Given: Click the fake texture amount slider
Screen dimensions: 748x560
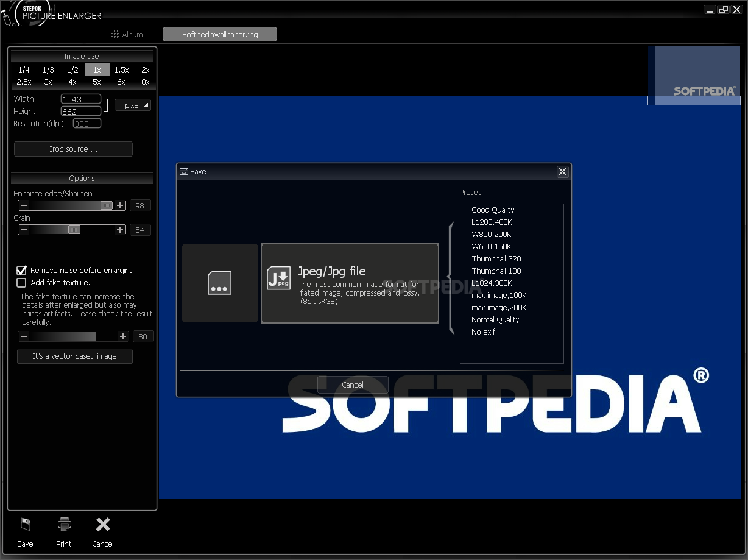Looking at the screenshot, I should 73,336.
